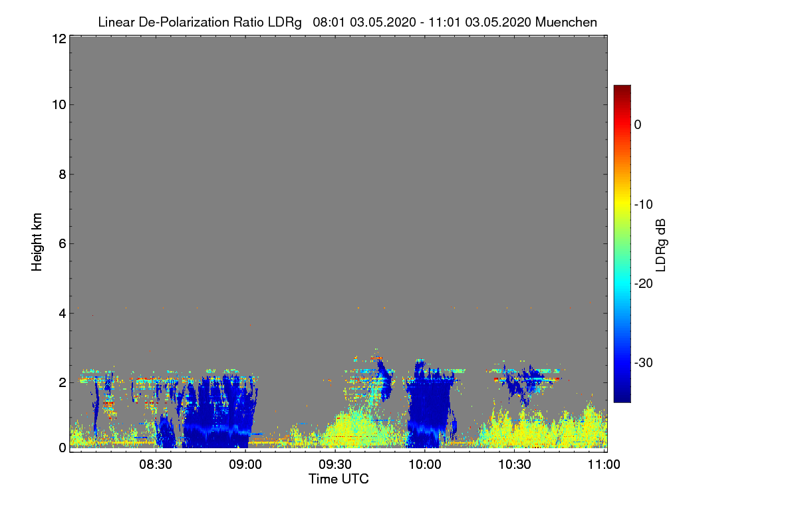Click the colorbar value '-30'
This screenshot has width=798, height=532.
pos(644,363)
